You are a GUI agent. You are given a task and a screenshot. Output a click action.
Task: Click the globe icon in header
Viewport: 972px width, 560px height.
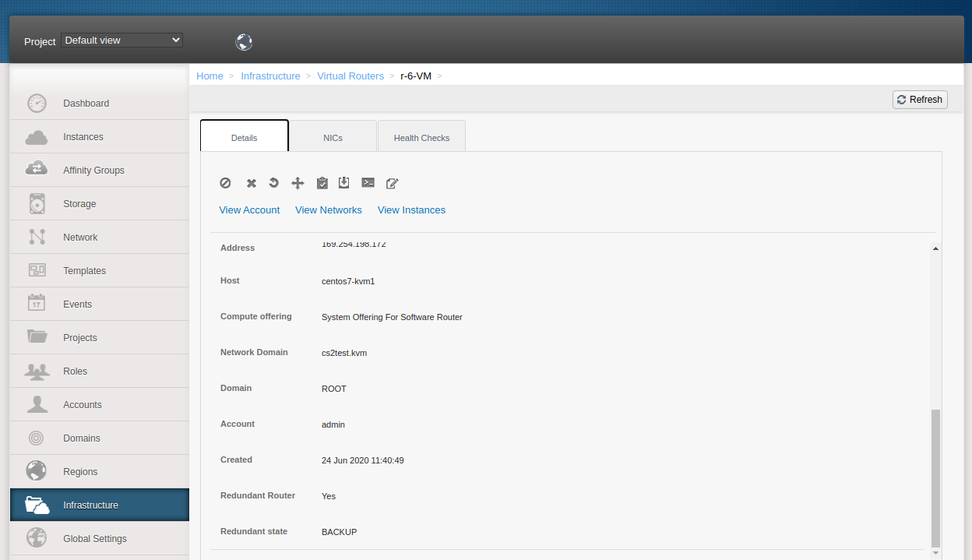(244, 41)
